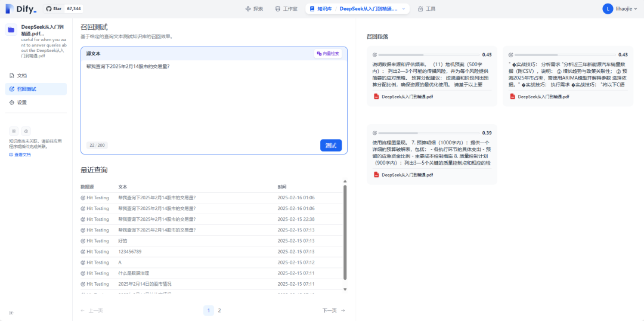Click the knowledge base folder icon
This screenshot has width=644, height=321.
point(11,30)
